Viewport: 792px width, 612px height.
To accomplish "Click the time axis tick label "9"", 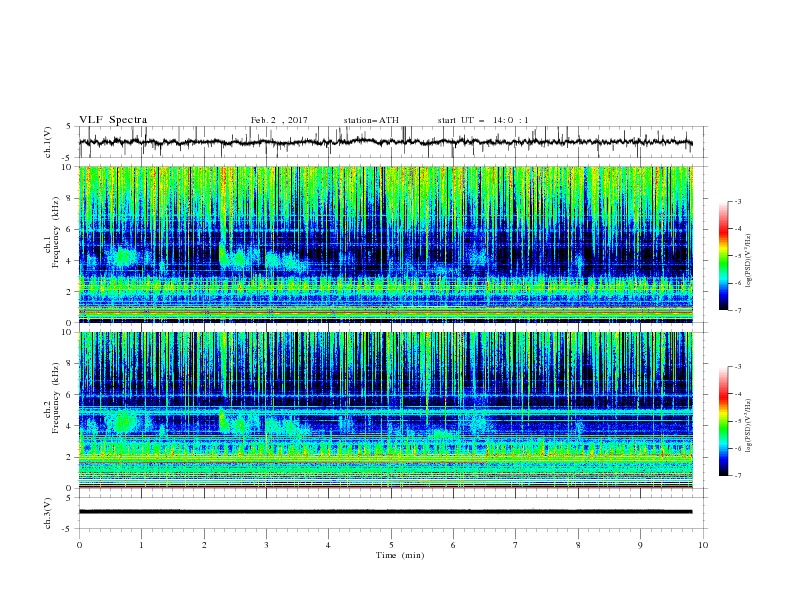I will coord(640,545).
